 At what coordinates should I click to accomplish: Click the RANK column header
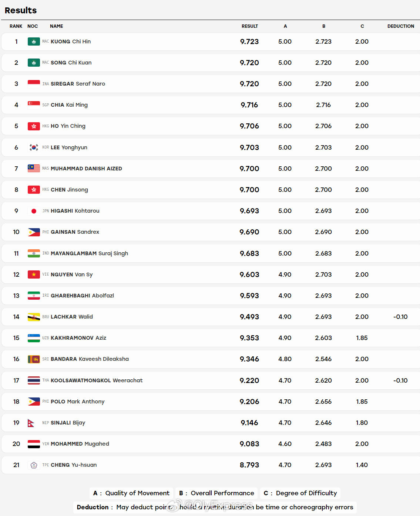tap(16, 26)
